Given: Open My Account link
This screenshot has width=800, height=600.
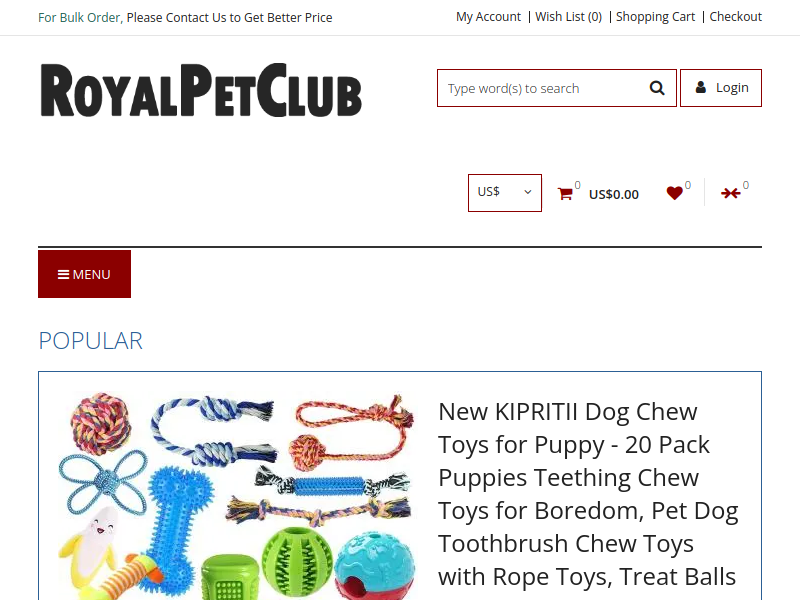Looking at the screenshot, I should click(488, 17).
